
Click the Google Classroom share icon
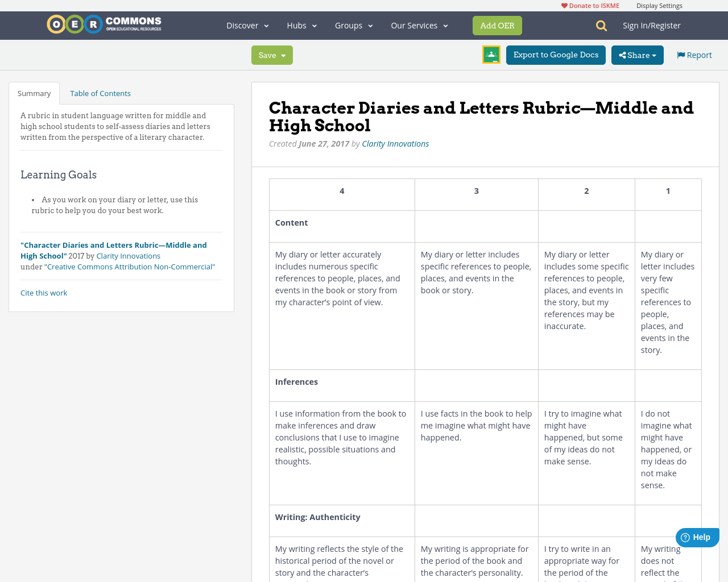coord(490,54)
